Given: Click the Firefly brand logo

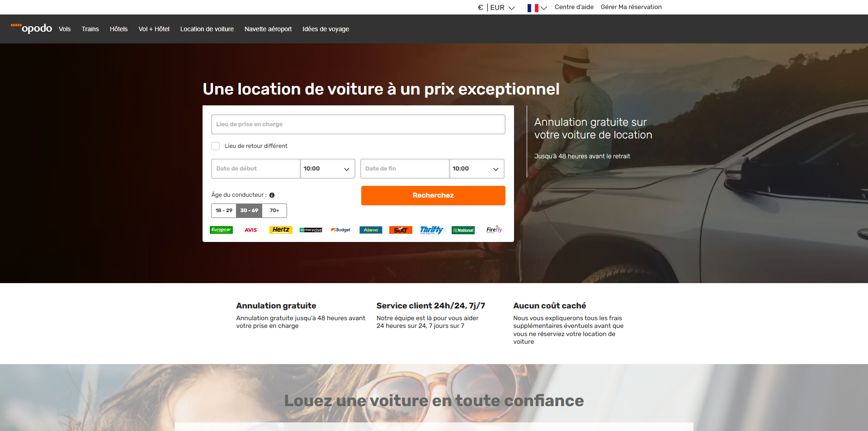Looking at the screenshot, I should tap(494, 229).
